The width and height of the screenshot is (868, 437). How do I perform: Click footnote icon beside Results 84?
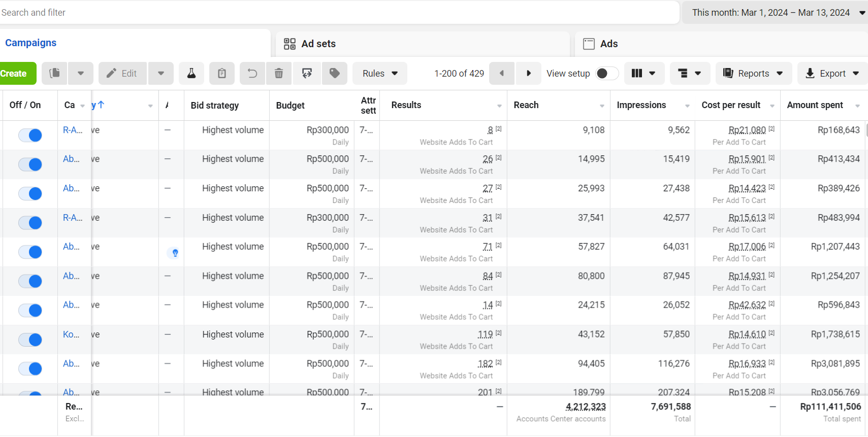499,275
